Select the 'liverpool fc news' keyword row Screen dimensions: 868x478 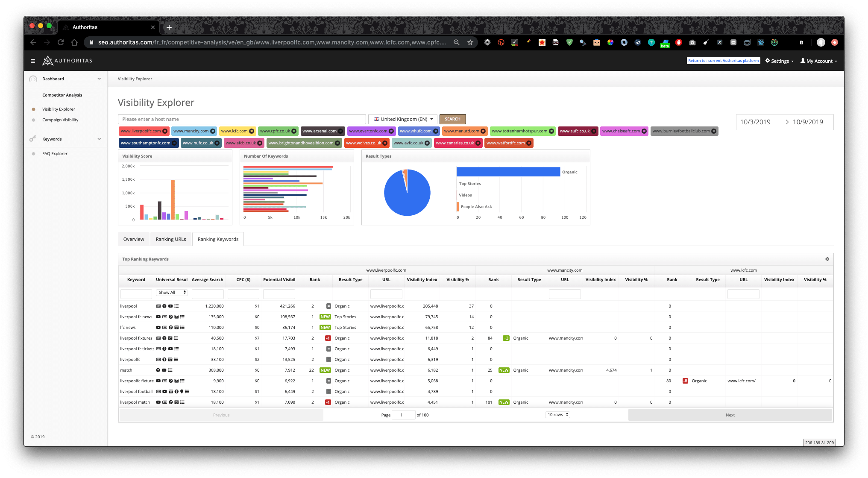click(475, 317)
